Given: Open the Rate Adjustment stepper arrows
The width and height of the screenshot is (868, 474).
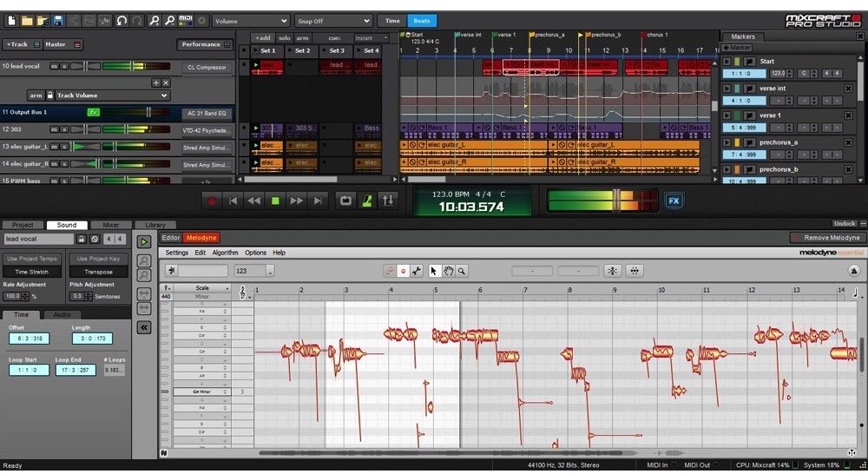Looking at the screenshot, I should click(x=25, y=297).
